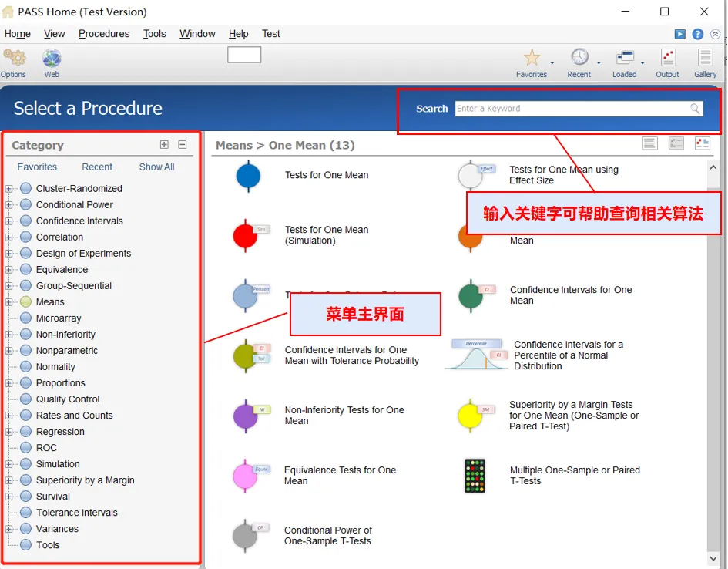Expand all categories with plus button
Image resolution: width=728 pixels, height=569 pixels.
[x=164, y=144]
